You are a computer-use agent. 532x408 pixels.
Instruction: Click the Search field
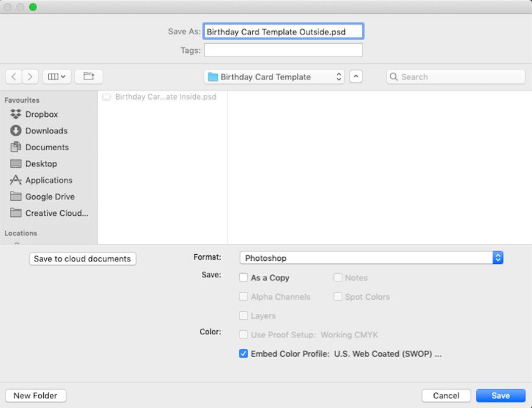455,77
